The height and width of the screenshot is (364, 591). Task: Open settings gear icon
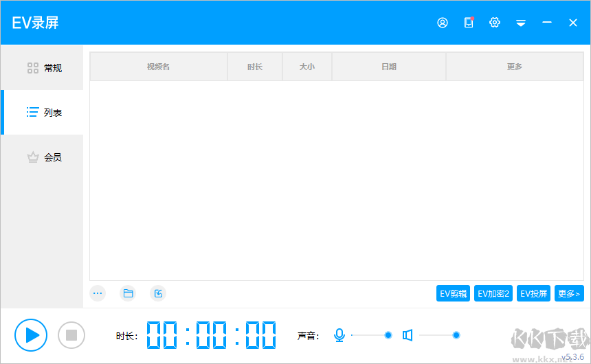[495, 23]
